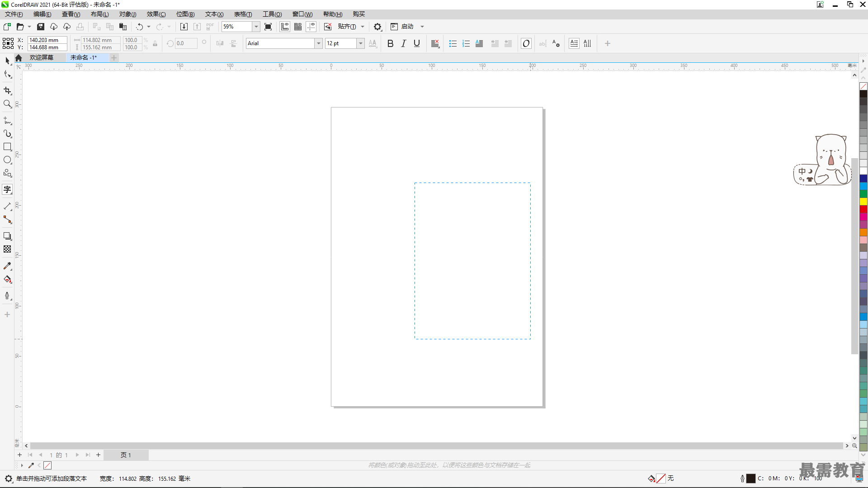Select the Drop Shadow tool

(x=7, y=236)
